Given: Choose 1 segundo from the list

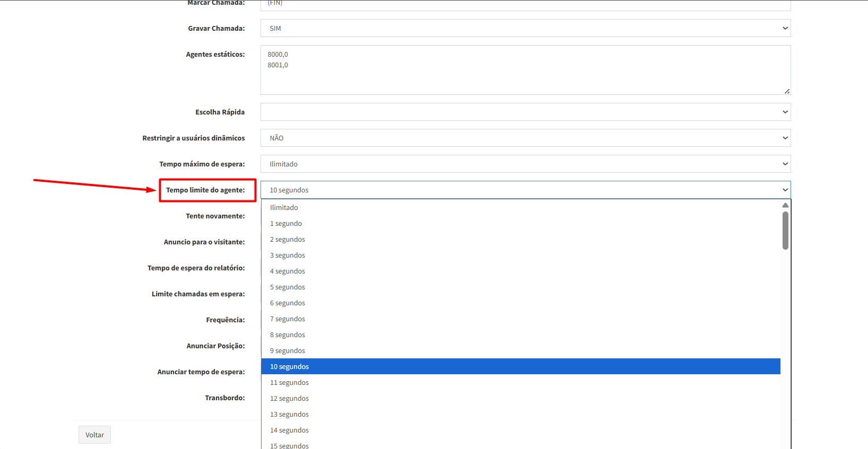Looking at the screenshot, I should pyautogui.click(x=286, y=224).
